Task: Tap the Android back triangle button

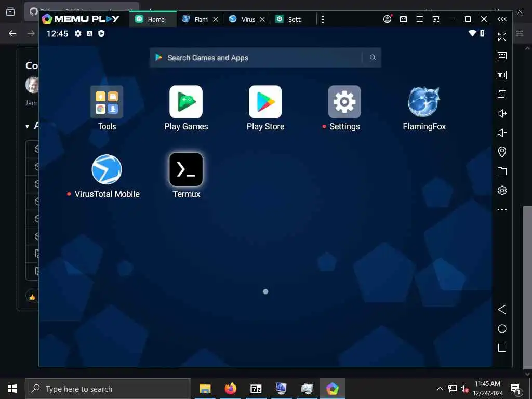Action: tap(502, 309)
